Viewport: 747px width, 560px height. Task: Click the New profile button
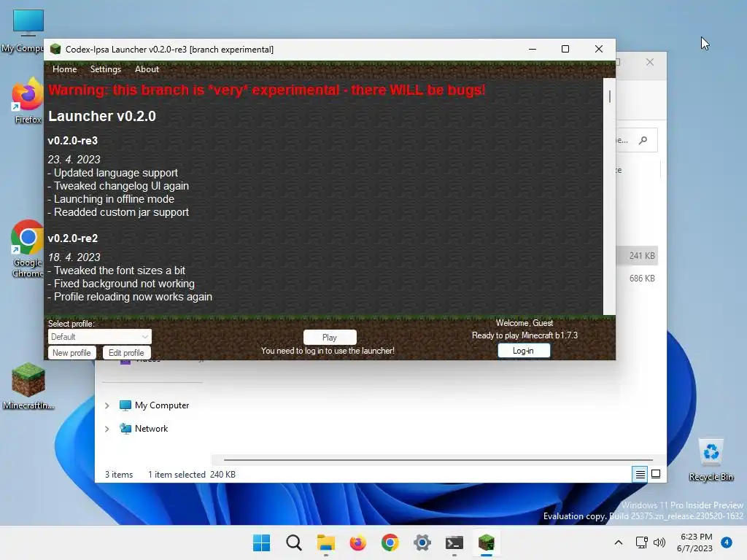pyautogui.click(x=71, y=353)
